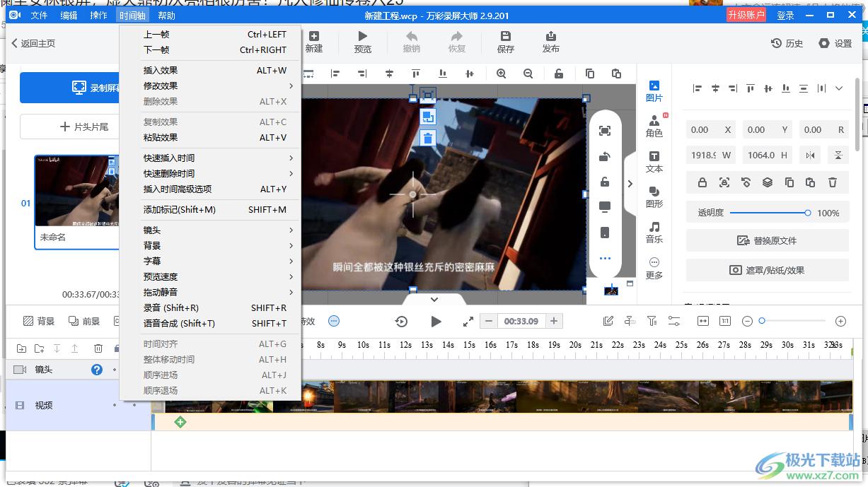Screen dimensions: 868x487
Task: Expand more alignment options chevron in properties
Action: click(x=839, y=88)
